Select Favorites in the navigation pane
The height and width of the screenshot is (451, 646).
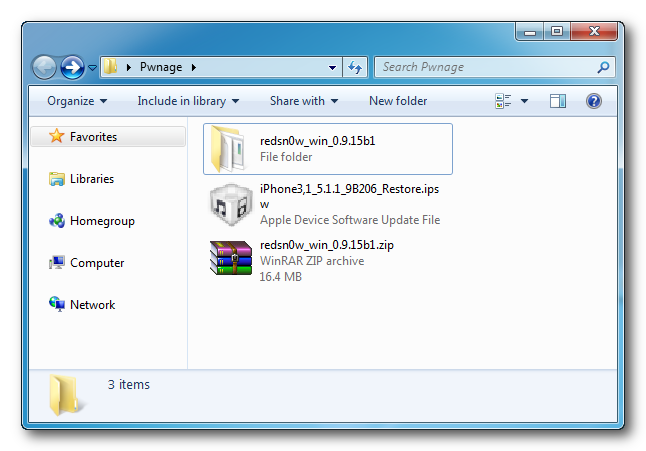click(108, 137)
